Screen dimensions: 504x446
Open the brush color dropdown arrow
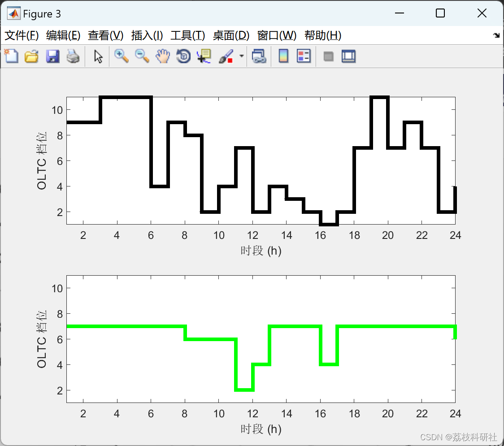coord(242,56)
